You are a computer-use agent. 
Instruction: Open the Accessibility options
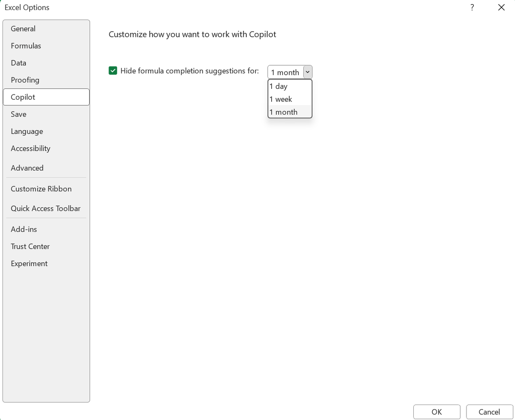point(46,149)
